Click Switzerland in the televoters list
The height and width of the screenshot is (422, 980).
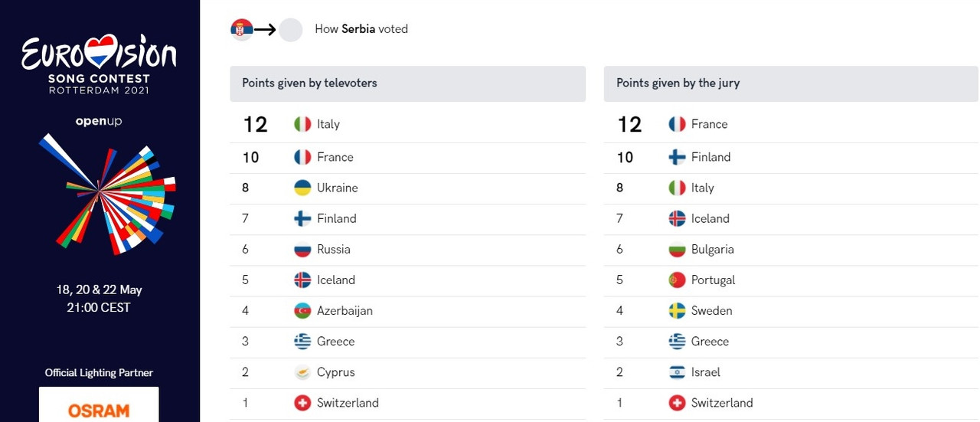(348, 403)
